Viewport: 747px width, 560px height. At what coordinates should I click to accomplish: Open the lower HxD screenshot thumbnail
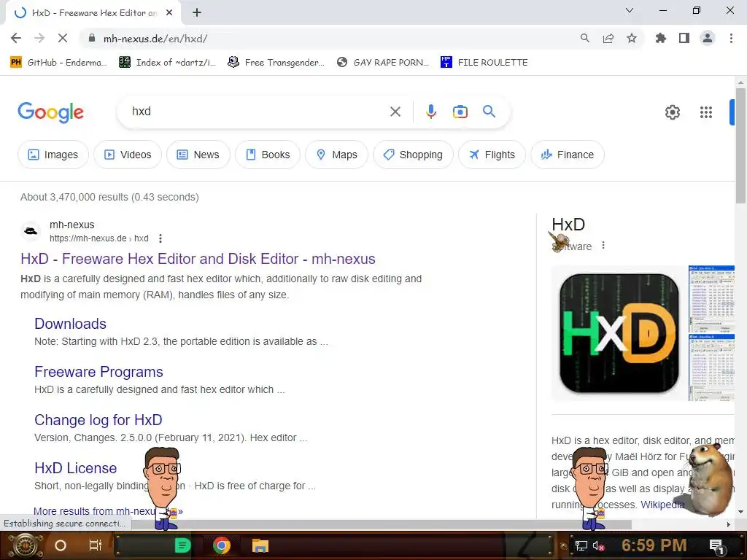point(711,367)
